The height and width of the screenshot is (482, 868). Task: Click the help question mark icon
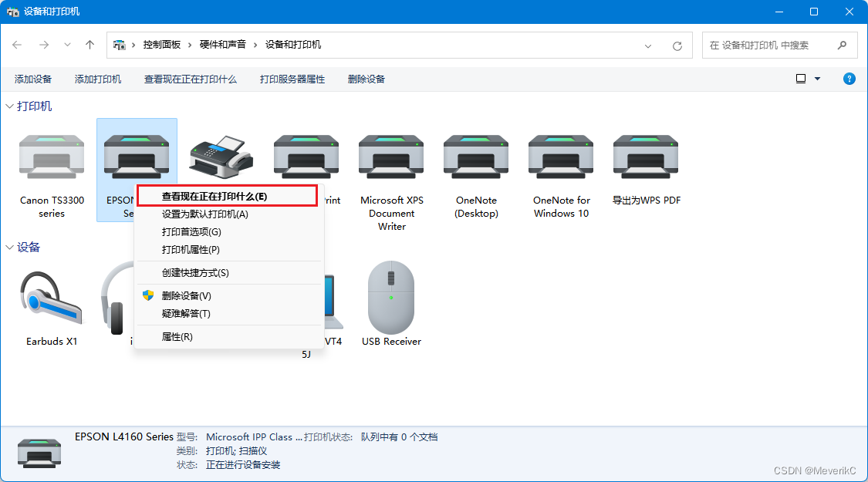click(849, 79)
